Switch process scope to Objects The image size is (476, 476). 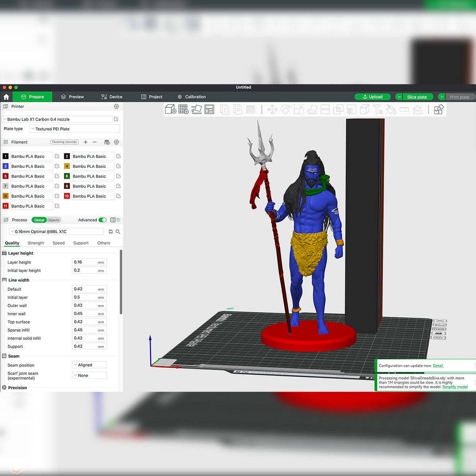point(53,220)
